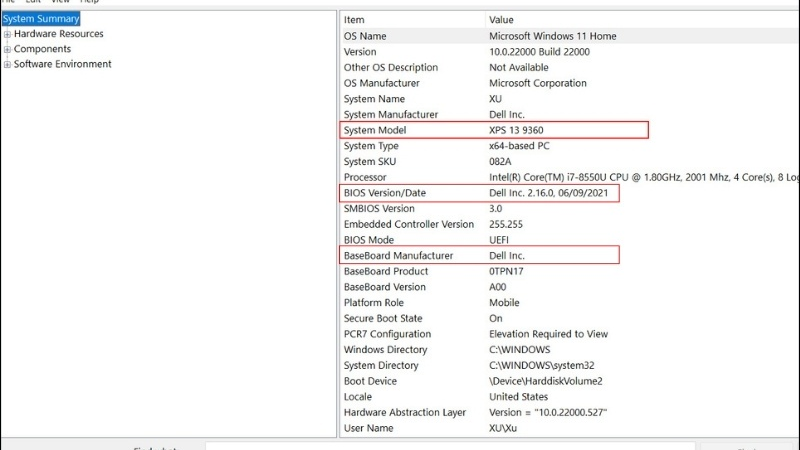Screen dimensions: 800x450
Task: Select the Windows Directory row
Action: pos(570,350)
